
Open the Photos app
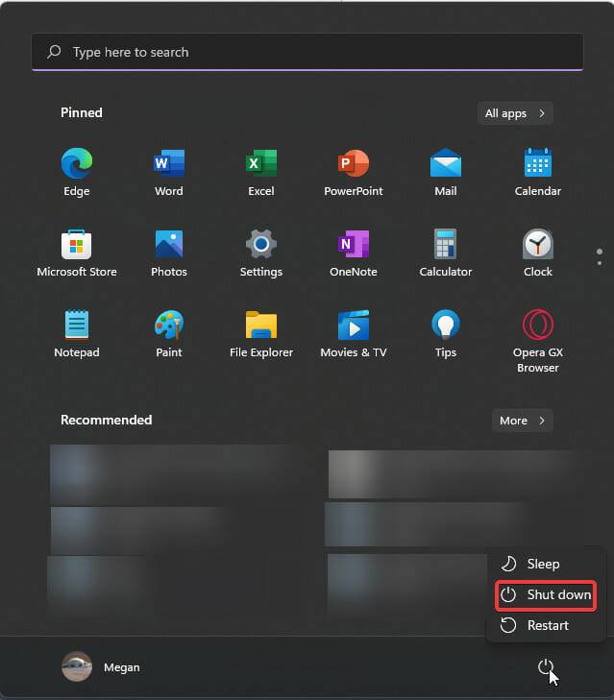169,246
